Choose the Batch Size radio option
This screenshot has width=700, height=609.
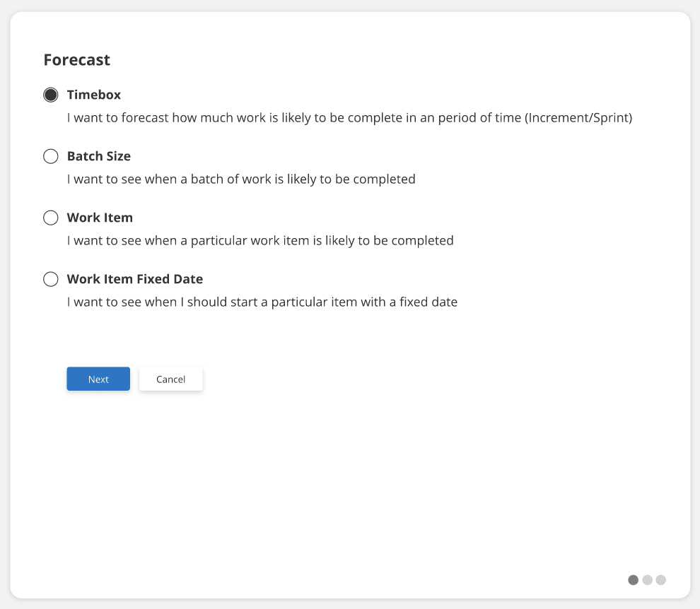pyautogui.click(x=51, y=156)
